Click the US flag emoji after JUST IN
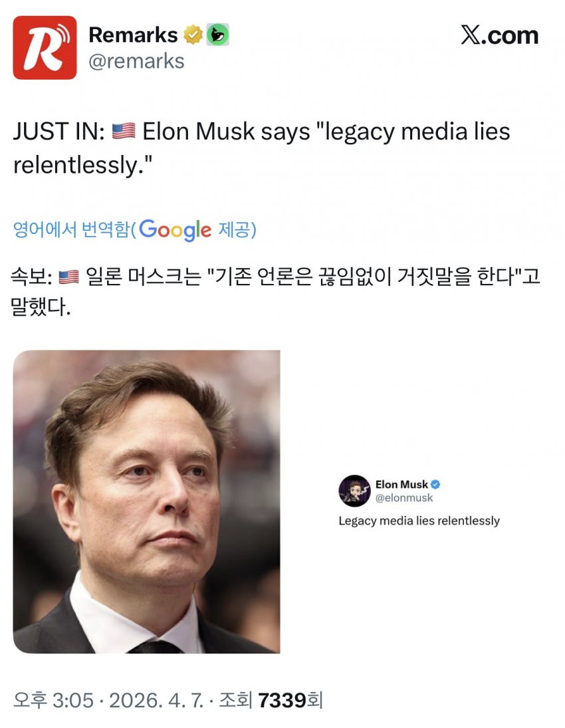The width and height of the screenshot is (565, 728). click(x=124, y=131)
